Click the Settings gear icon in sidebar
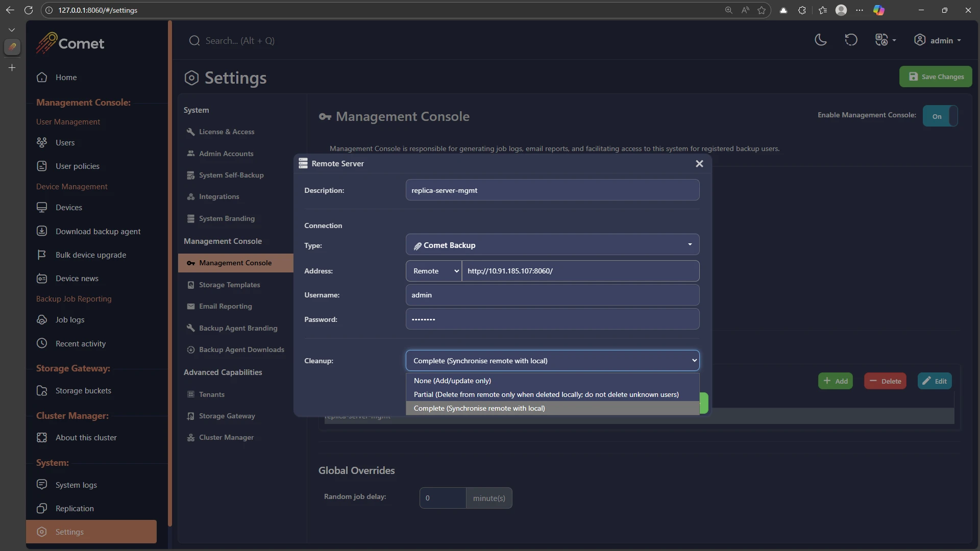Screen dimensions: 980x551 42,532
